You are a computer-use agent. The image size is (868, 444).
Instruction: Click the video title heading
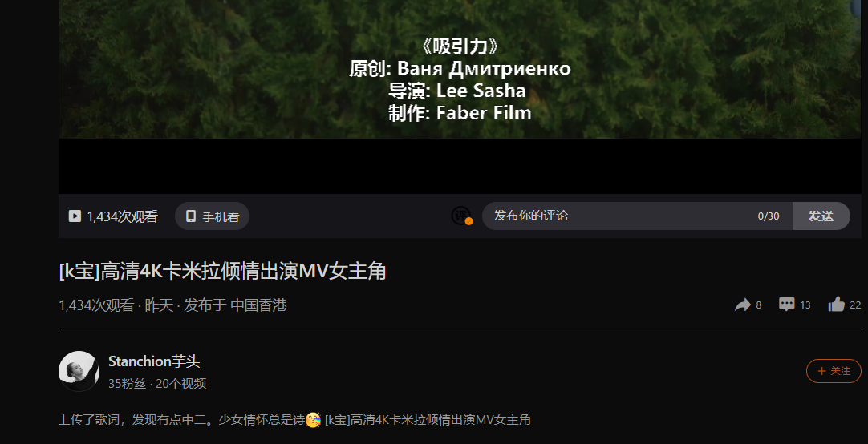pos(222,272)
